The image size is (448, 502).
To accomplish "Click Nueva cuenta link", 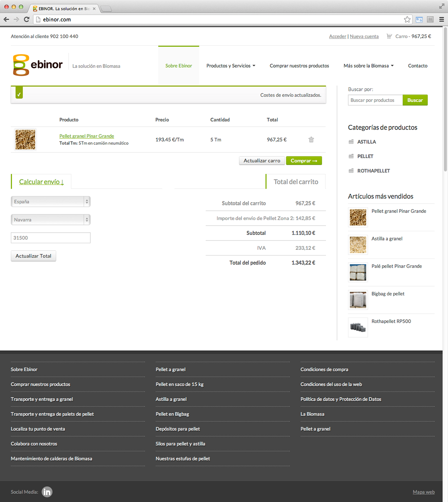I will [364, 36].
